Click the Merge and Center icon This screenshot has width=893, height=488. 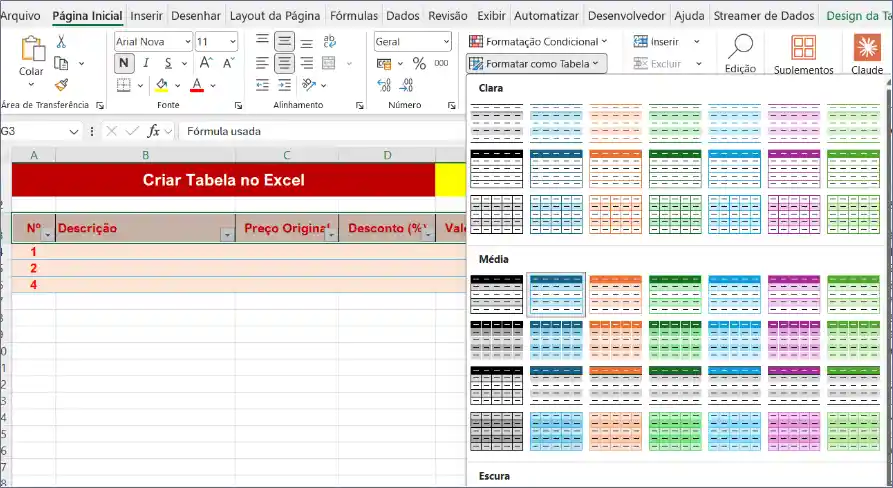click(329, 63)
